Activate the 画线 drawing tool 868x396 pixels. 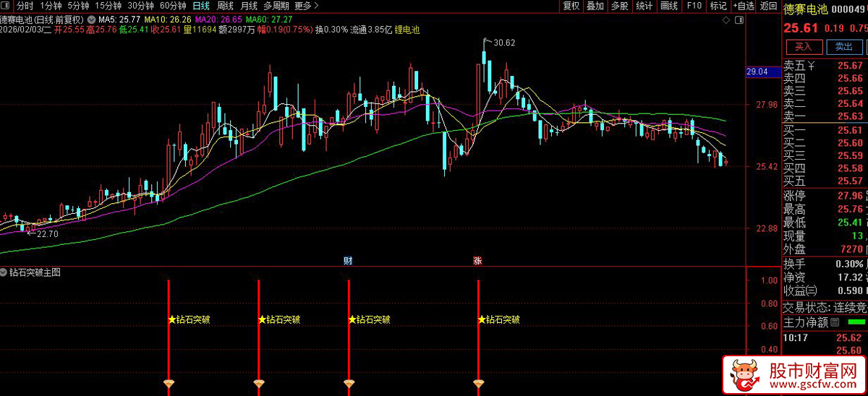tap(669, 6)
